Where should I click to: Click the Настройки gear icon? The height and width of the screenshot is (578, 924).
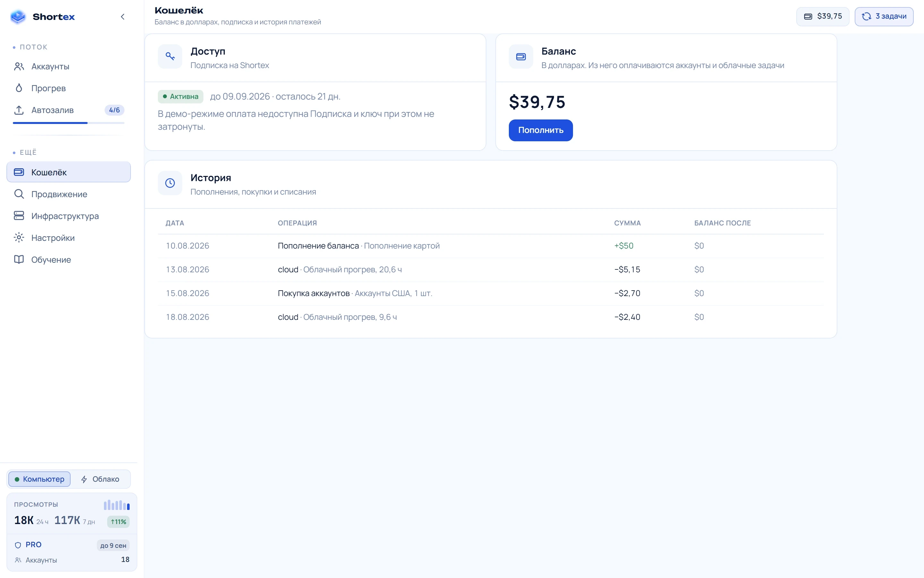(19, 237)
